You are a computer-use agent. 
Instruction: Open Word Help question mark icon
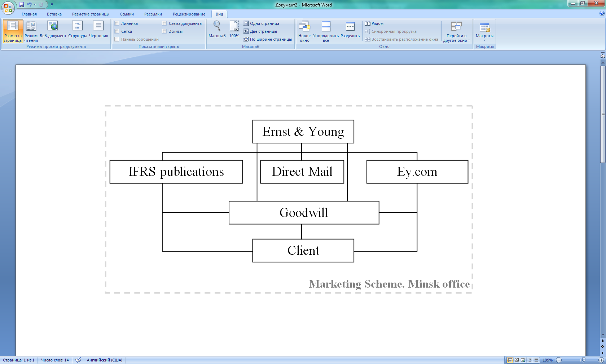(602, 13)
